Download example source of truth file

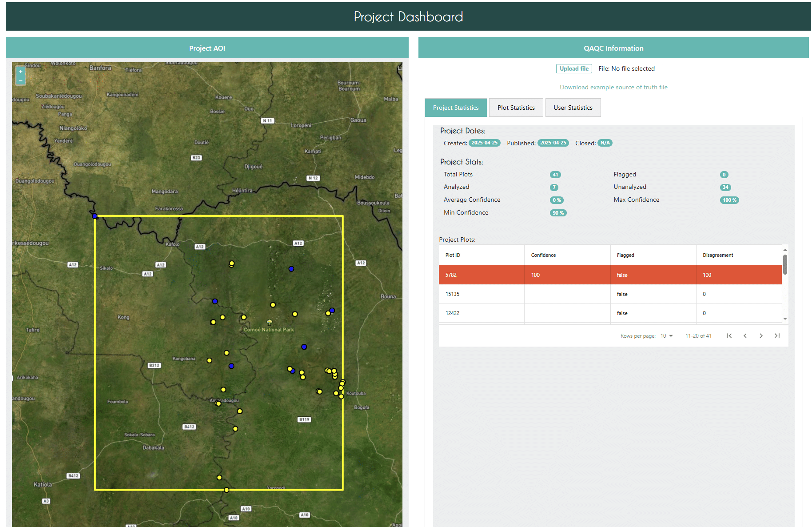tap(613, 87)
